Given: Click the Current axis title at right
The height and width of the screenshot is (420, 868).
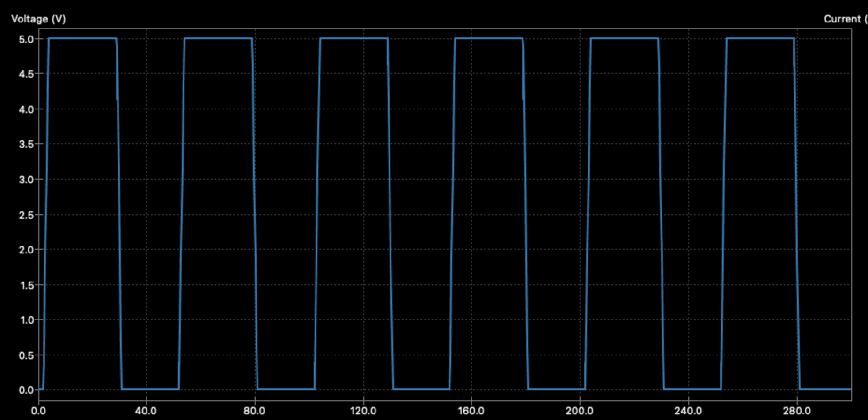Looking at the screenshot, I should click(x=845, y=19).
